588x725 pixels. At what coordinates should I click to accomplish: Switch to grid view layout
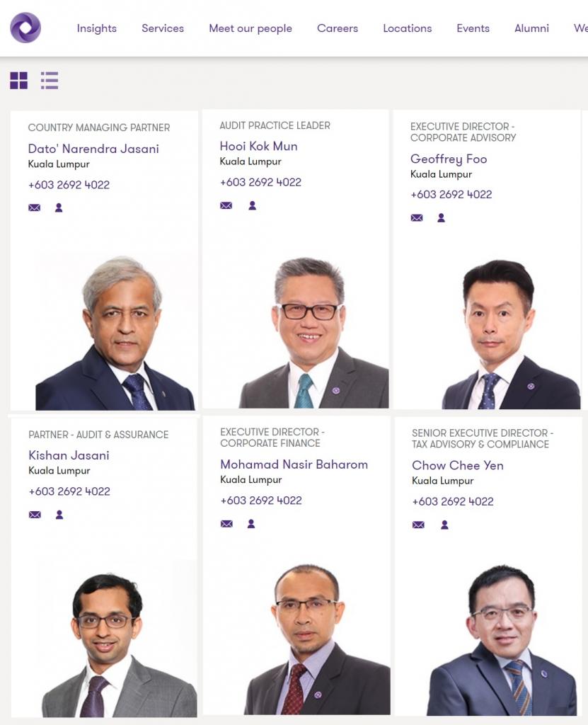click(18, 81)
